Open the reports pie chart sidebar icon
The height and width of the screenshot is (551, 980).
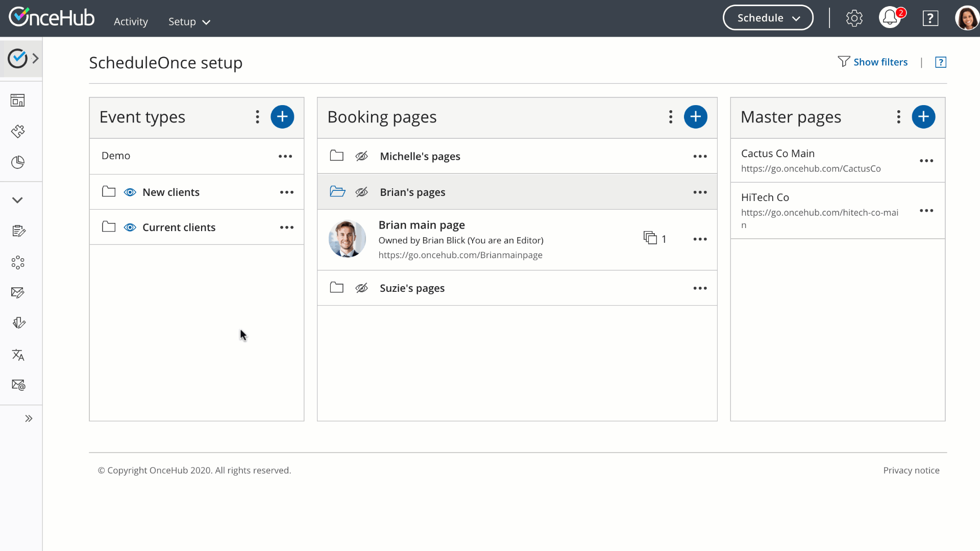tap(18, 162)
